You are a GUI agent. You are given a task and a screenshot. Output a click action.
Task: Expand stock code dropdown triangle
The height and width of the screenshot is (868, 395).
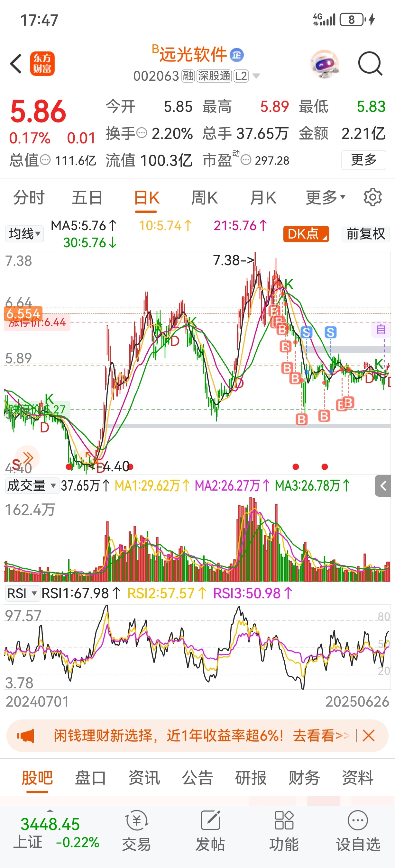pyautogui.click(x=256, y=76)
